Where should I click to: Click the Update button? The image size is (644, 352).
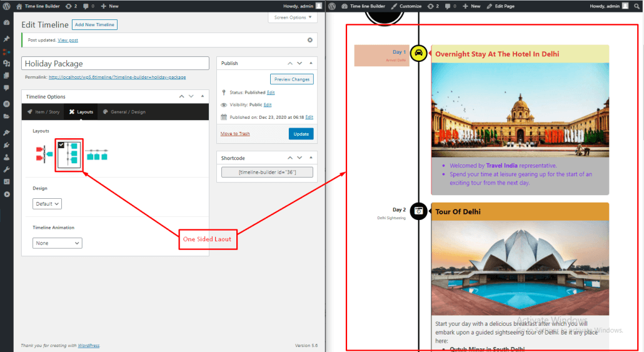click(x=301, y=134)
